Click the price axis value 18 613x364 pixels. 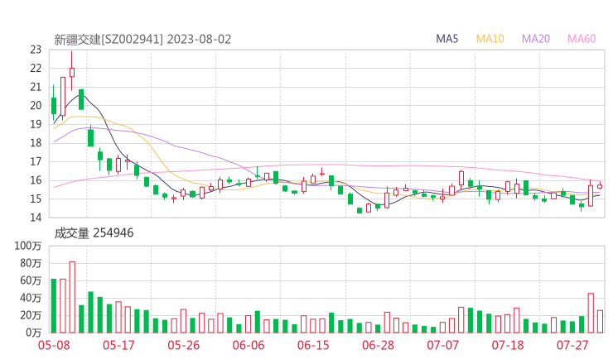tap(36, 143)
